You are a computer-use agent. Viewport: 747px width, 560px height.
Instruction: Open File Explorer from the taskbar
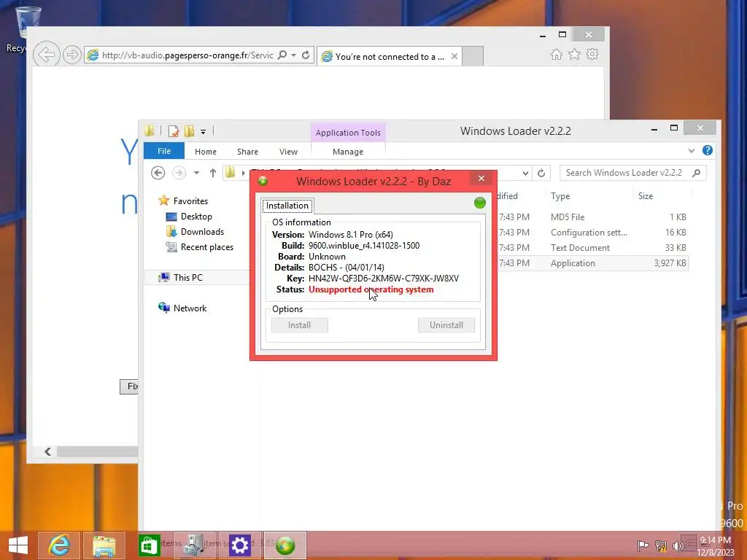click(x=104, y=545)
